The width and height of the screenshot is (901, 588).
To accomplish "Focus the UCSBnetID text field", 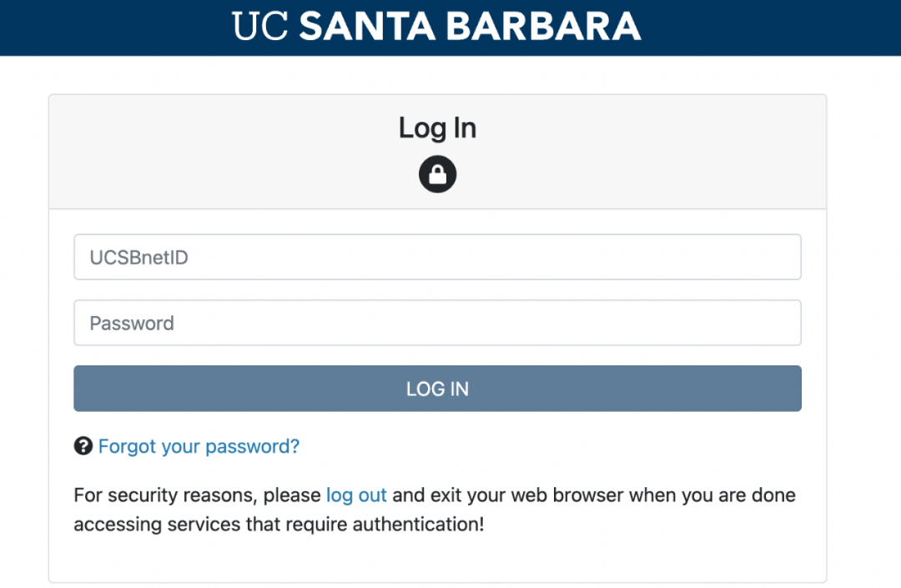I will (437, 257).
